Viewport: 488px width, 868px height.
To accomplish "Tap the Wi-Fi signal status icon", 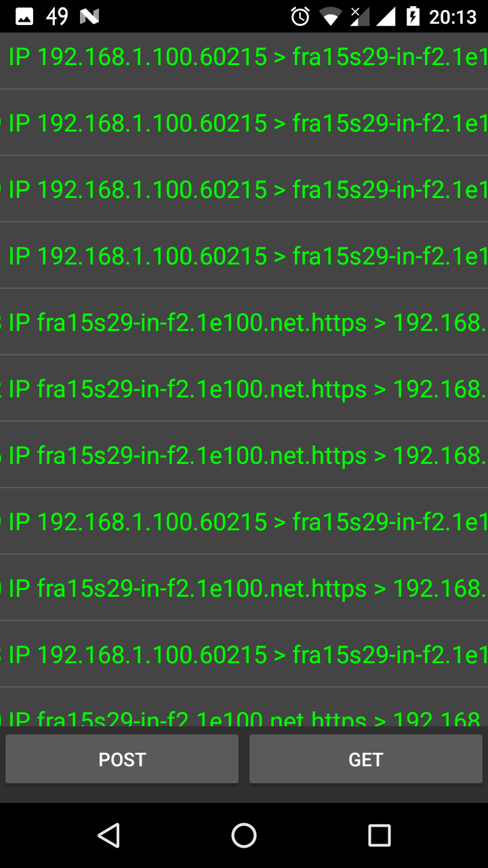I will point(330,16).
